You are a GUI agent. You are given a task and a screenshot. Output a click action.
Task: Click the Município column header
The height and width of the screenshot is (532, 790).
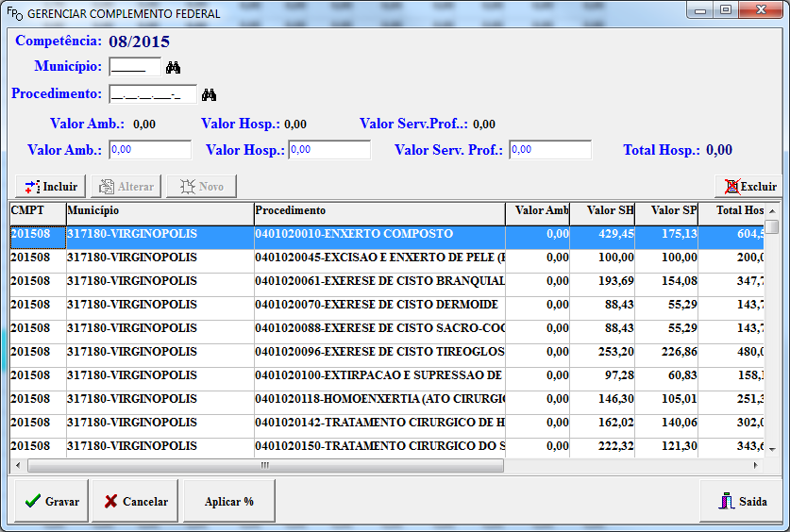[x=160, y=210]
